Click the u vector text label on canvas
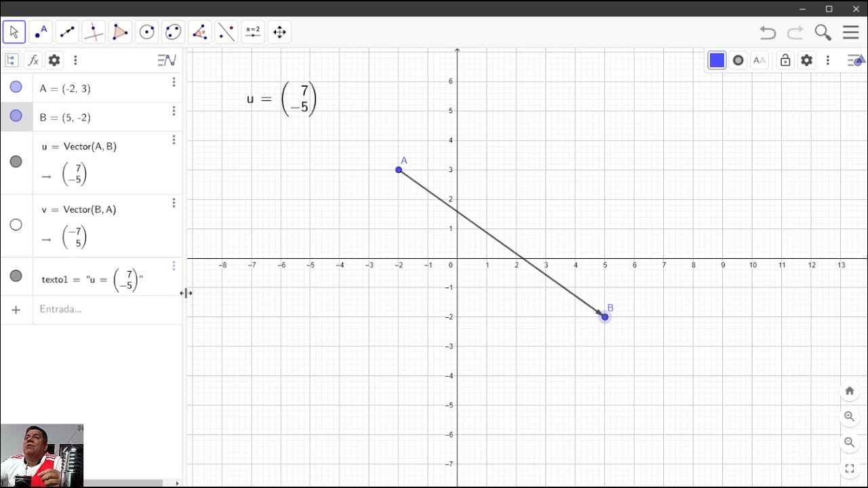This screenshot has width=868, height=488. 281,99
